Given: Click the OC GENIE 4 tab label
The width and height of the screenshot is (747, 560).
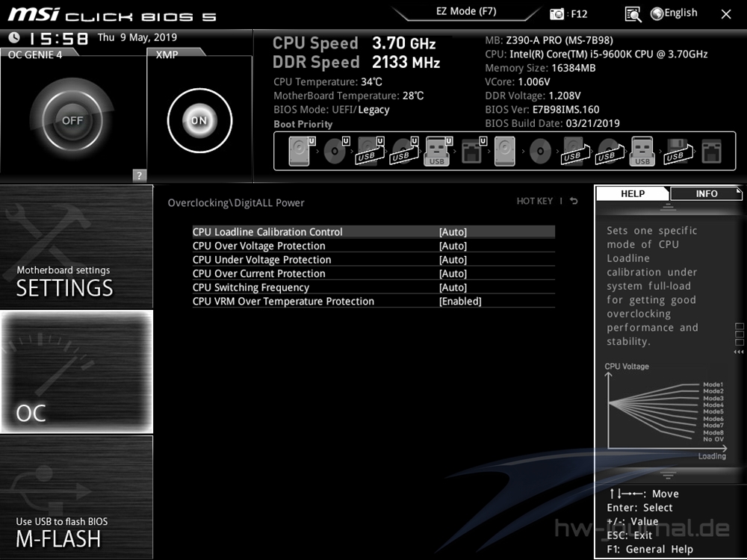Looking at the screenshot, I should click(x=35, y=55).
